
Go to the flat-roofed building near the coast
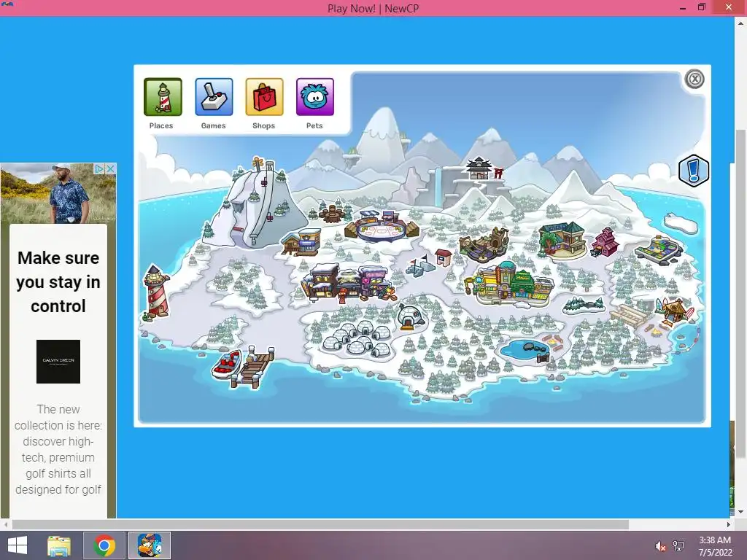coord(659,249)
